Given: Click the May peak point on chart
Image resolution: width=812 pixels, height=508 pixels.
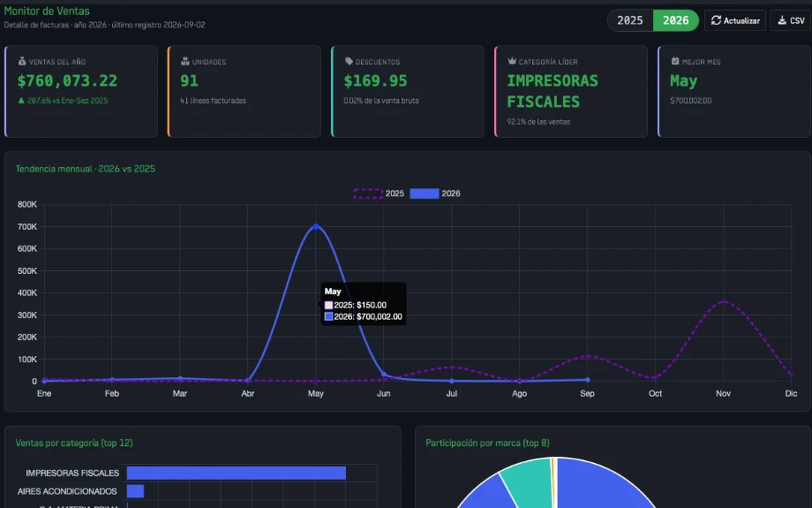Looking at the screenshot, I should (316, 227).
